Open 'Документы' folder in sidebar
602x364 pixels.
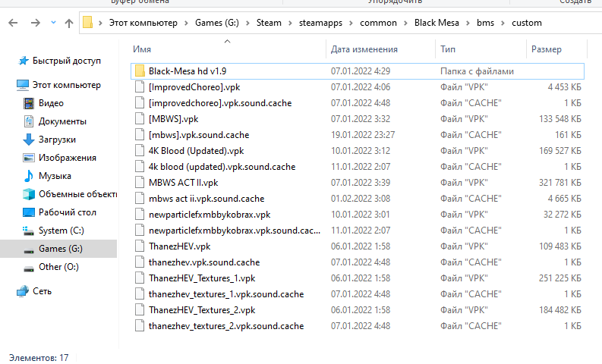click(62, 121)
